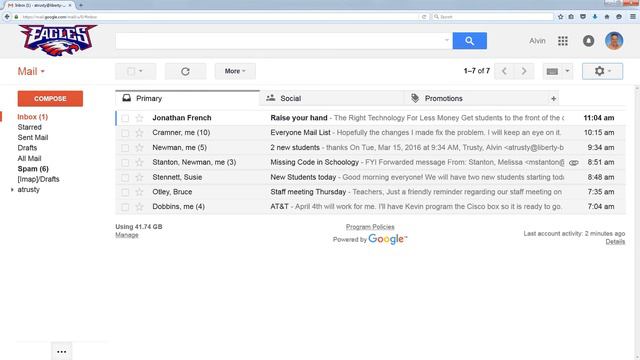
Task: Check the Otley, Bruce email
Action: pyautogui.click(x=125, y=192)
